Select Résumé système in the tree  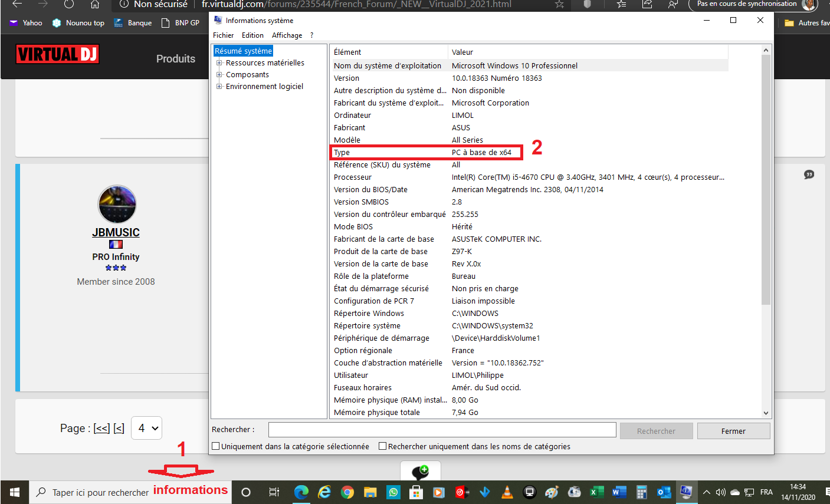(244, 51)
